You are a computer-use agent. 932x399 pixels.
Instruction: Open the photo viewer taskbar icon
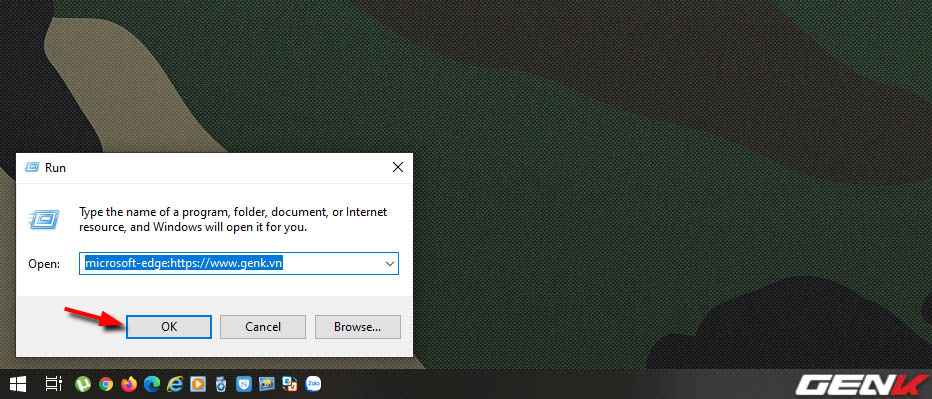pyautogui.click(x=267, y=384)
